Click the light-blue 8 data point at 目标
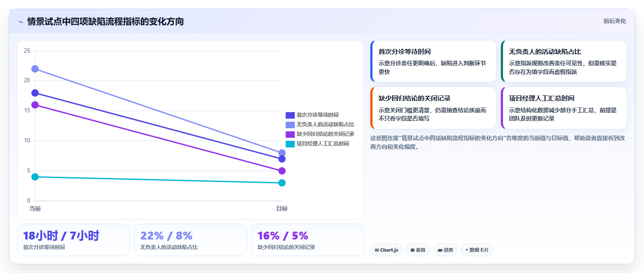The height and width of the screenshot is (273, 644). (x=282, y=153)
